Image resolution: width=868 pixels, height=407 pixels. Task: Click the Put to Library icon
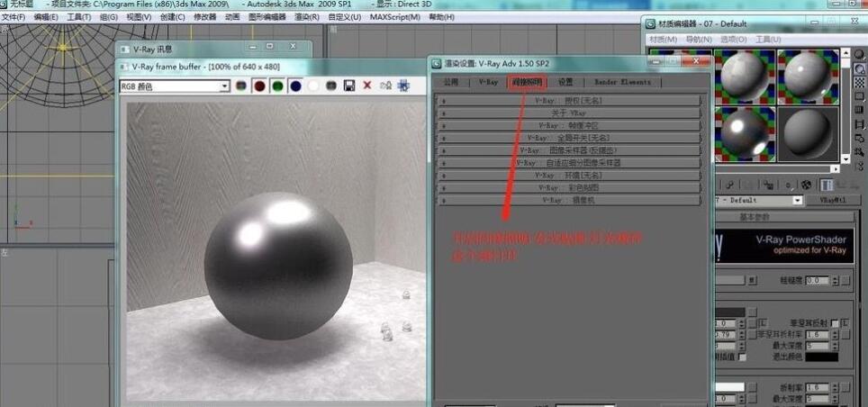point(768,185)
